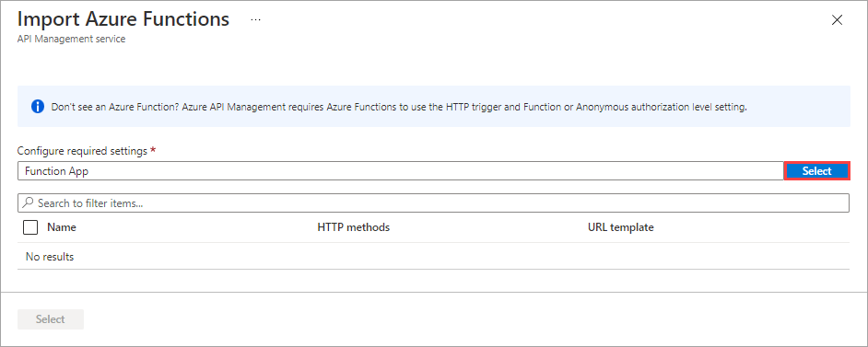This screenshot has width=868, height=347.
Task: Click the Search to filter items box
Action: tap(433, 202)
